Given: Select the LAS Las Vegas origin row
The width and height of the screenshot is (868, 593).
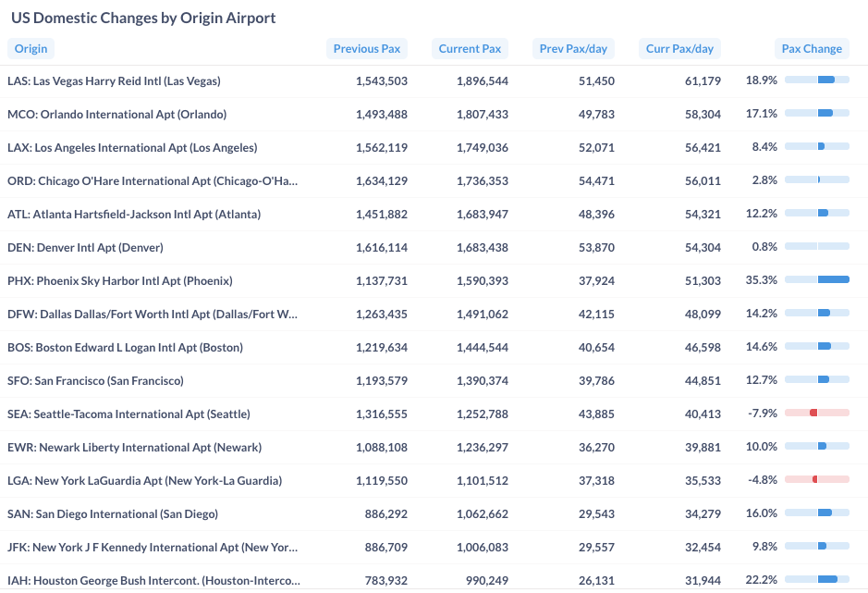Looking at the screenshot, I should (114, 81).
